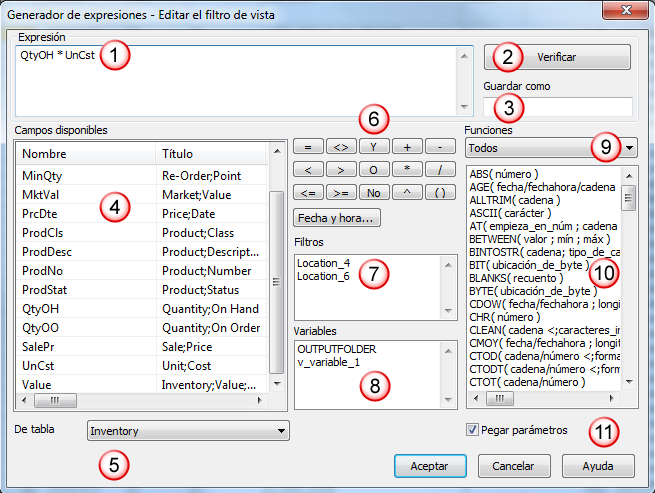
Task: Insert the exponent (^) operator
Action: click(407, 191)
